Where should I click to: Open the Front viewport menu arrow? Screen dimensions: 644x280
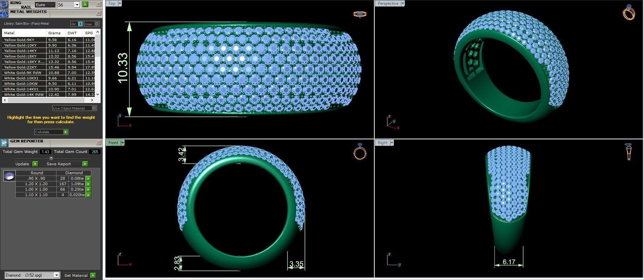[123, 143]
